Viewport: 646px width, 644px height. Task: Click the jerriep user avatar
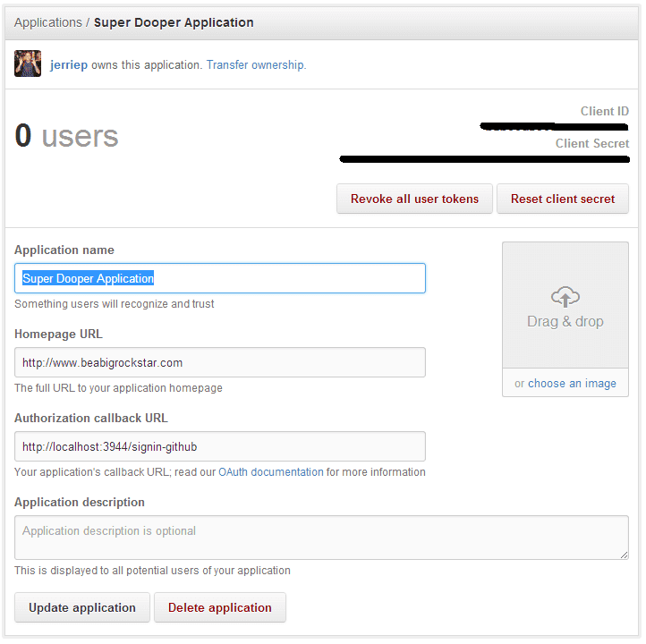28,64
